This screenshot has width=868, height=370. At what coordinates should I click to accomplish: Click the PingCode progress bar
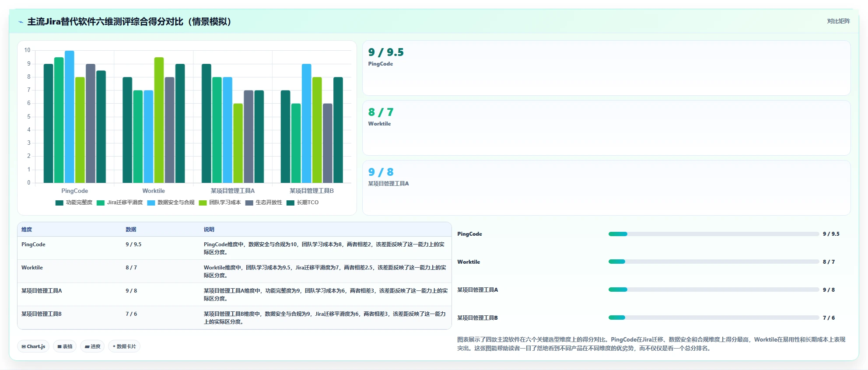714,234
